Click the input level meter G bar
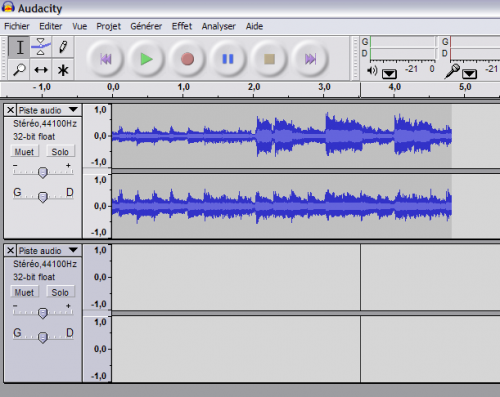Image resolution: width=500 pixels, height=397 pixels. (x=475, y=42)
